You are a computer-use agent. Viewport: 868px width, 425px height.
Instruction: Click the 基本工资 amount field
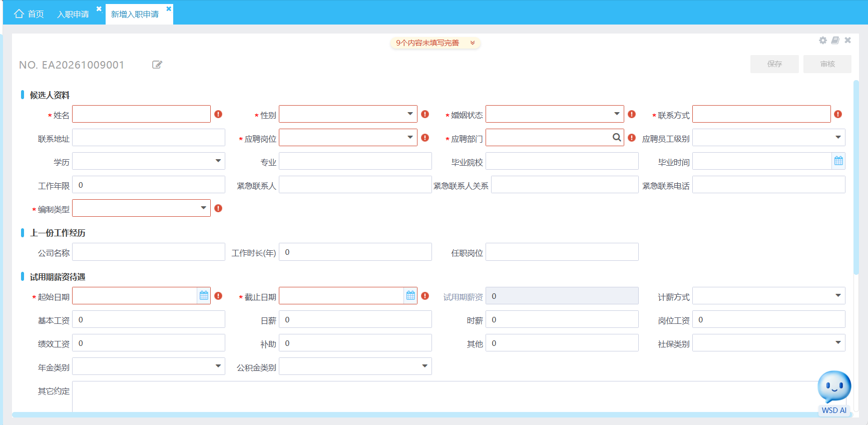coord(149,319)
